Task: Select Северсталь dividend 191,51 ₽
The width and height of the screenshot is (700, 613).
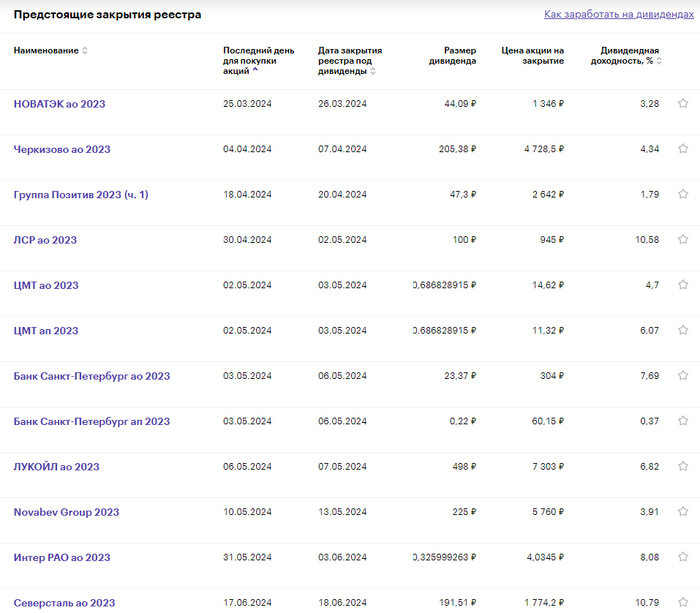Action: (457, 603)
